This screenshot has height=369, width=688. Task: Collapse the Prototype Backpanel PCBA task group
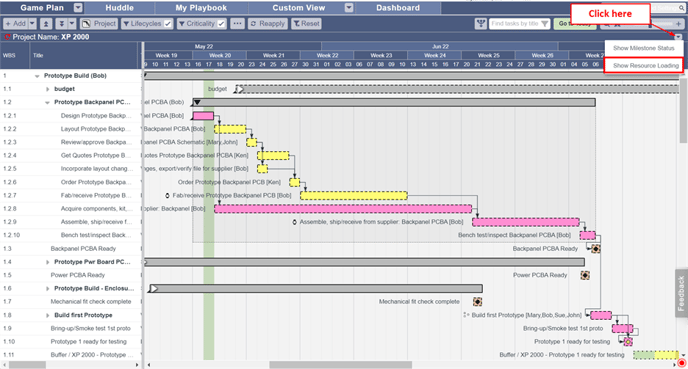pos(47,103)
